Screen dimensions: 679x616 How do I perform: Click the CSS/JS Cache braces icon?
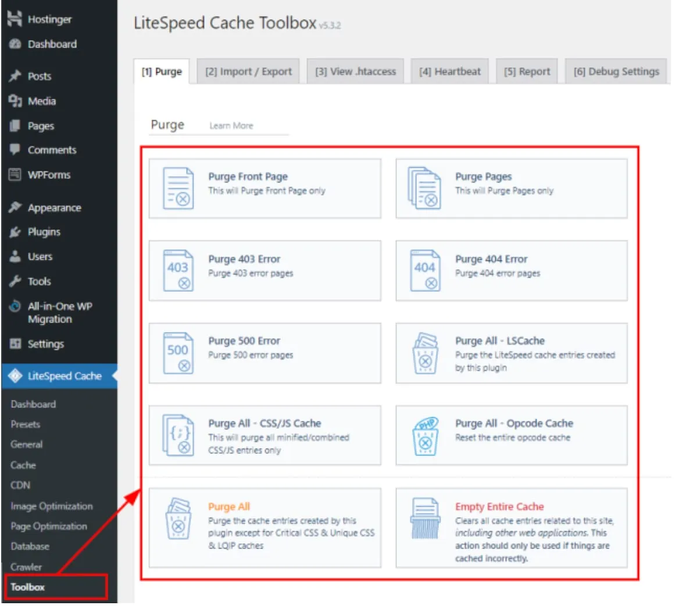(x=178, y=435)
